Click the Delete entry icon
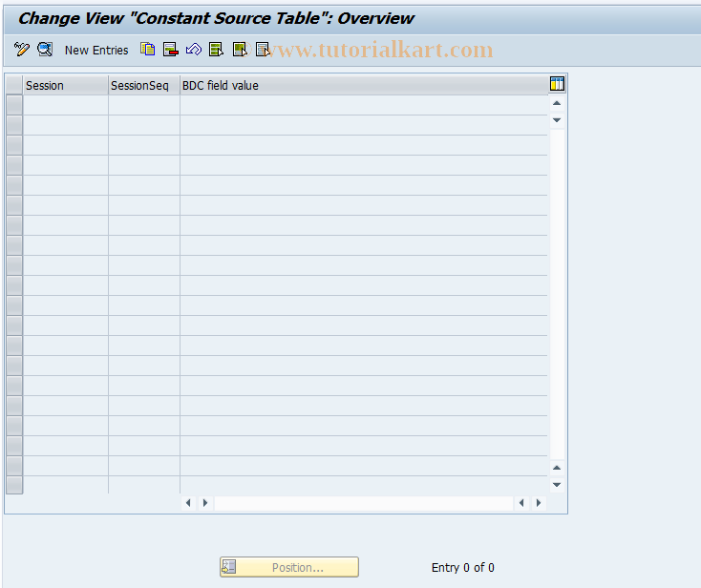The image size is (701, 588). tap(171, 49)
